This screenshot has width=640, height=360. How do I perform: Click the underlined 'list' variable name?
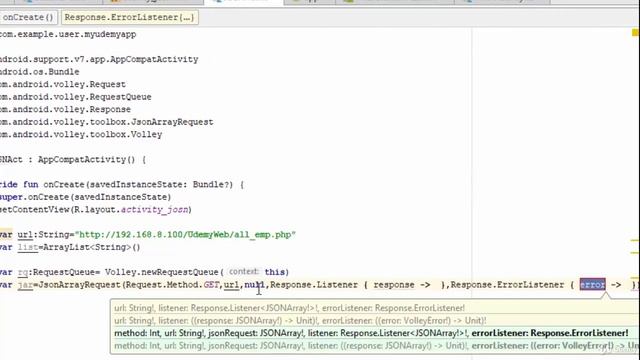[28, 247]
